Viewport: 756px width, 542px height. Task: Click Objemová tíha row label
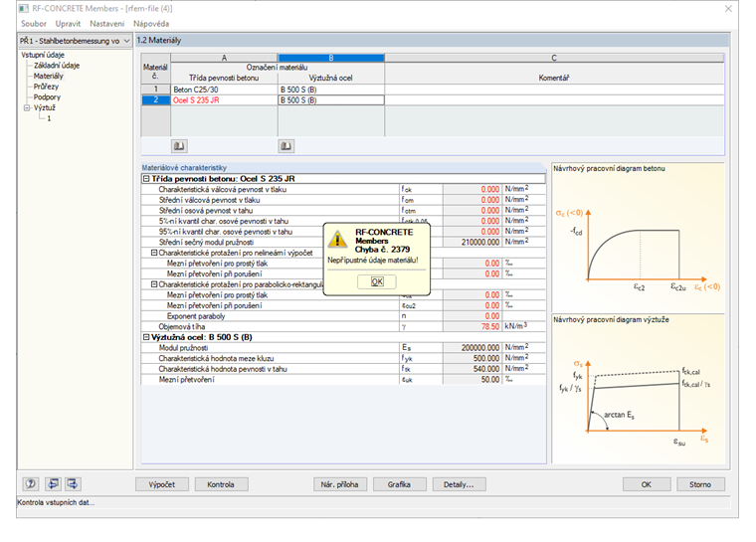(x=182, y=327)
